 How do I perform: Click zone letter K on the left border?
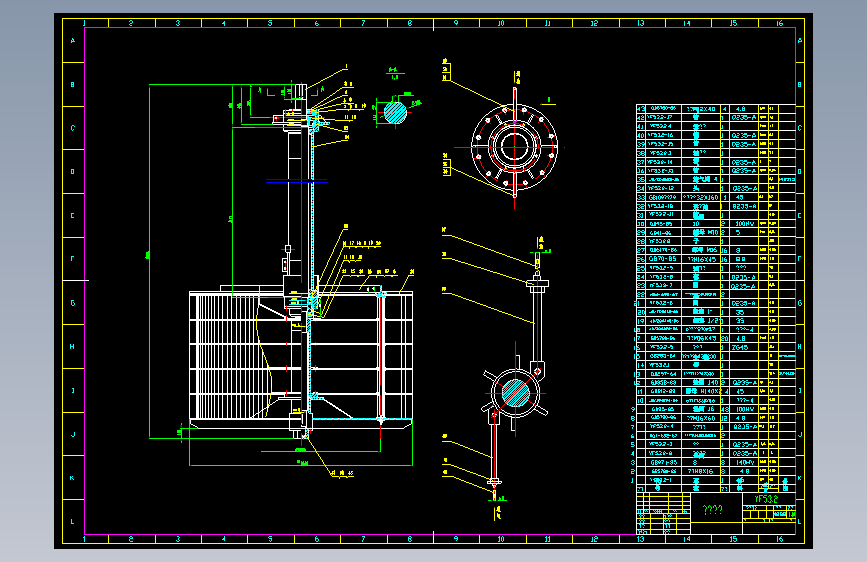[72, 478]
